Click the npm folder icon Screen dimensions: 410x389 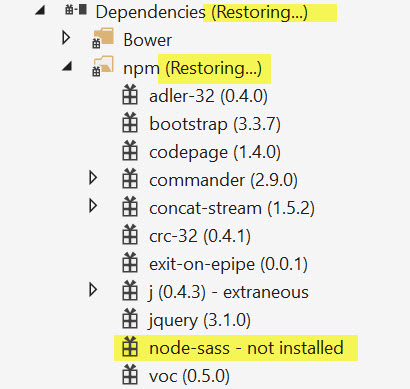tap(103, 66)
